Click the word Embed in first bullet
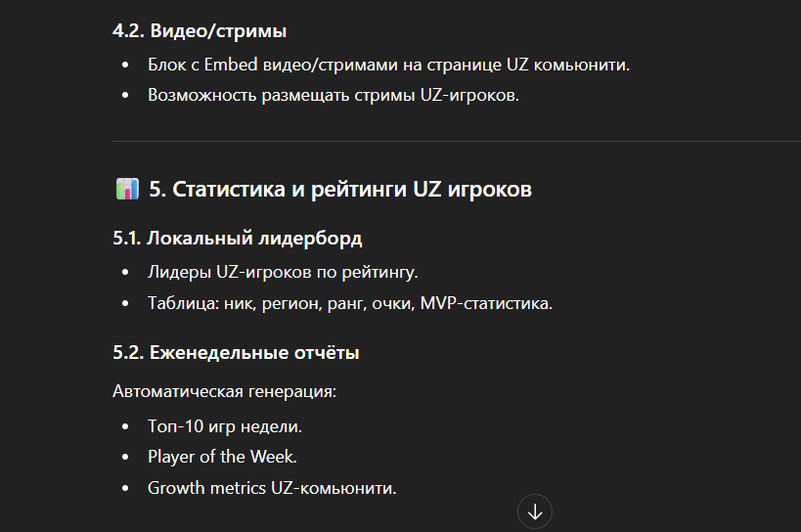 click(231, 65)
